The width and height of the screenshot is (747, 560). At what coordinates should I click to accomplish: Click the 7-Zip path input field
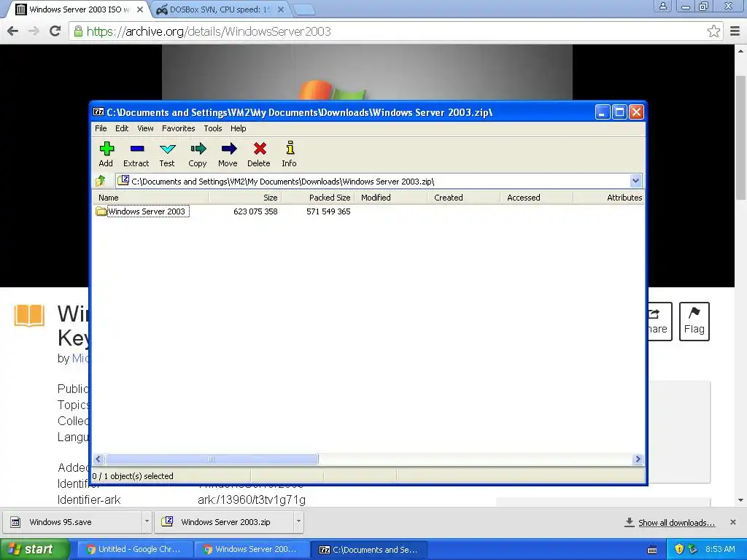tap(379, 181)
